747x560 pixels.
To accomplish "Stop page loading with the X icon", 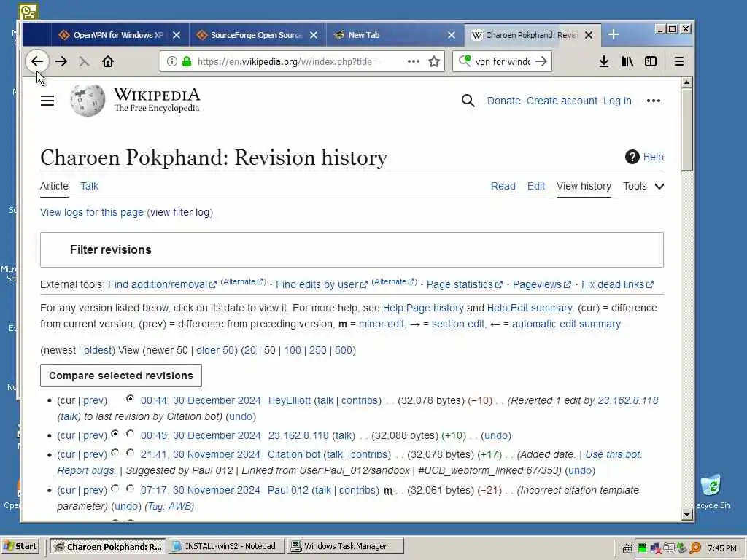I will (x=84, y=61).
